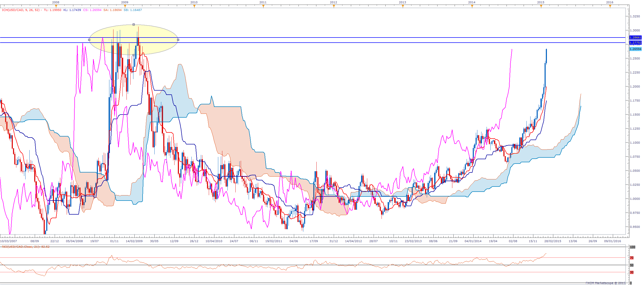This screenshot has width=644, height=285.
Task: Click the 10/03/2007 date label
Action: point(8,241)
